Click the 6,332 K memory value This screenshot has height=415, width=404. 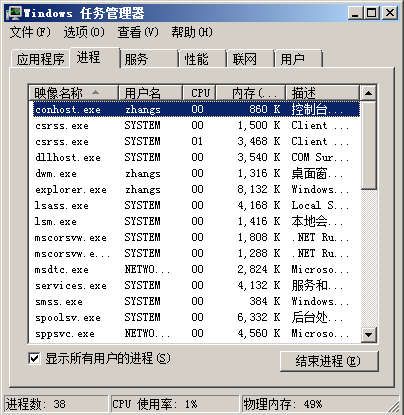[259, 317]
